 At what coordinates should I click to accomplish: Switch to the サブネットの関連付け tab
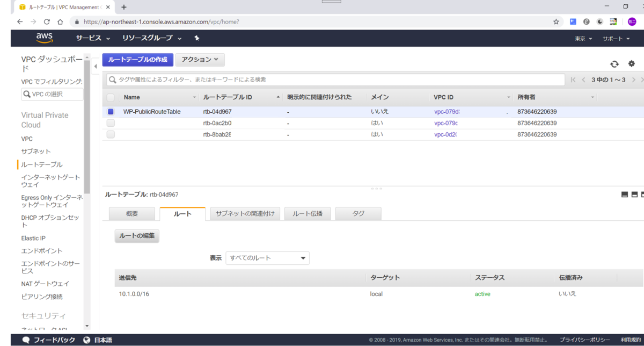245,213
